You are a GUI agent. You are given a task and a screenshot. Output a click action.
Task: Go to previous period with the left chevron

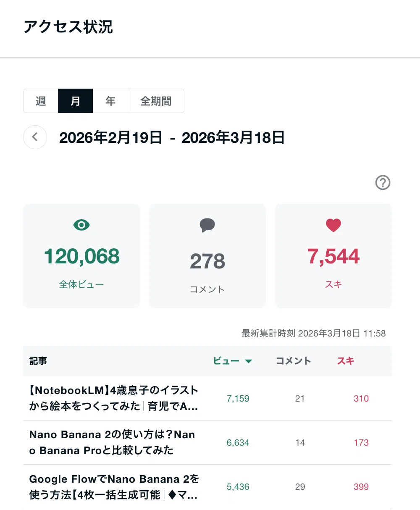pyautogui.click(x=35, y=137)
